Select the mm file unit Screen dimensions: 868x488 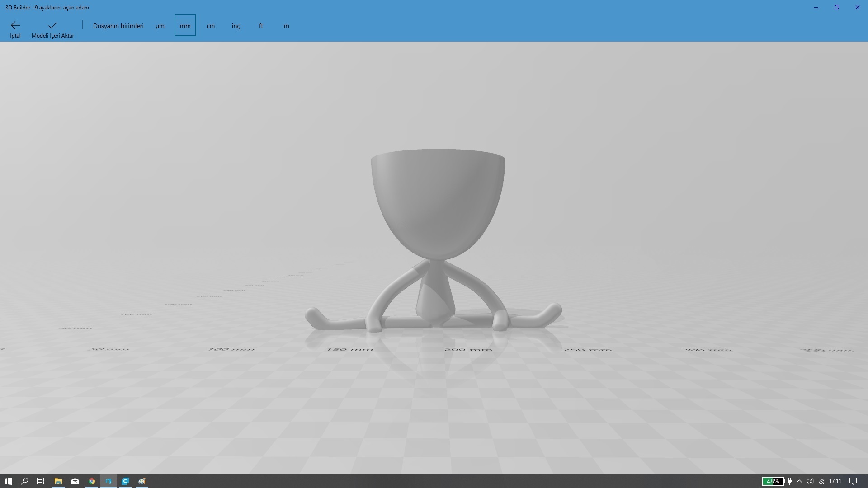coord(185,26)
